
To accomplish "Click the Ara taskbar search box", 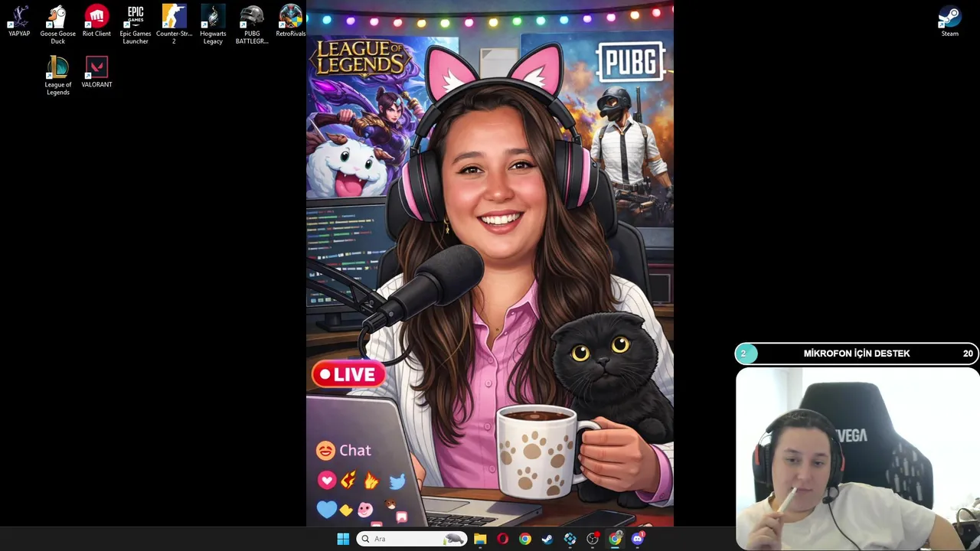I will coord(412,539).
